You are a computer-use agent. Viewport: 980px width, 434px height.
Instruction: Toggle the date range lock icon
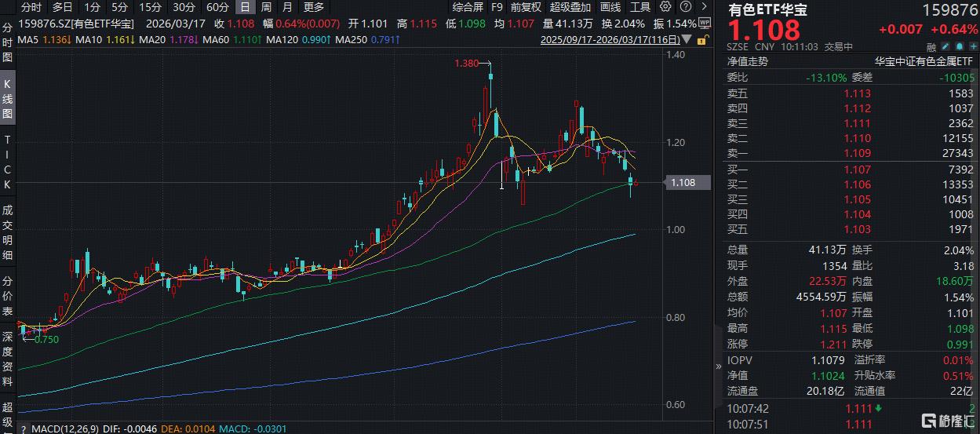tap(703, 39)
